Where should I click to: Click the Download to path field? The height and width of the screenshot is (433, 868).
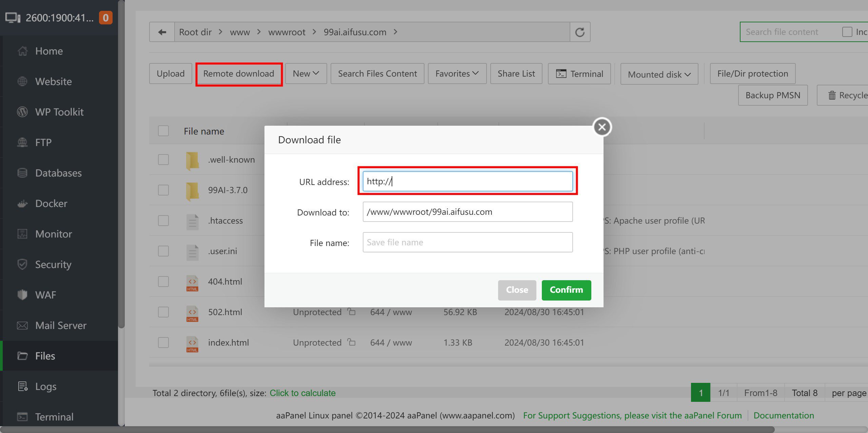[468, 212]
